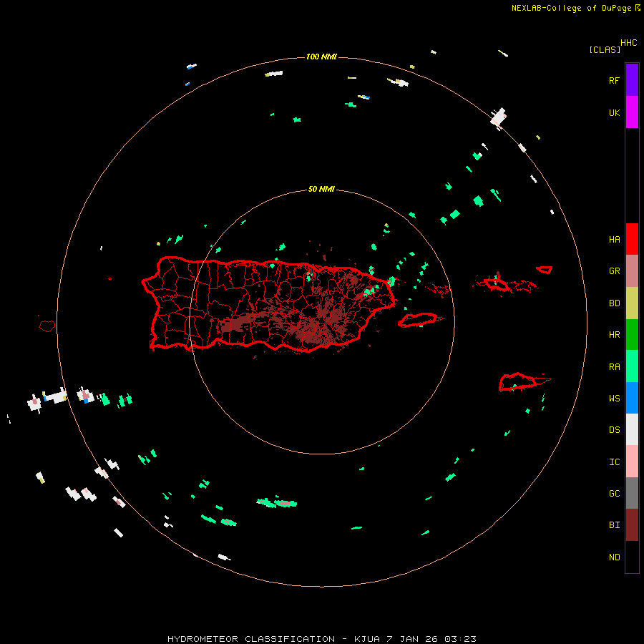The width and height of the screenshot is (644, 644).
Task: Click the DS legend label
Action: (x=614, y=430)
